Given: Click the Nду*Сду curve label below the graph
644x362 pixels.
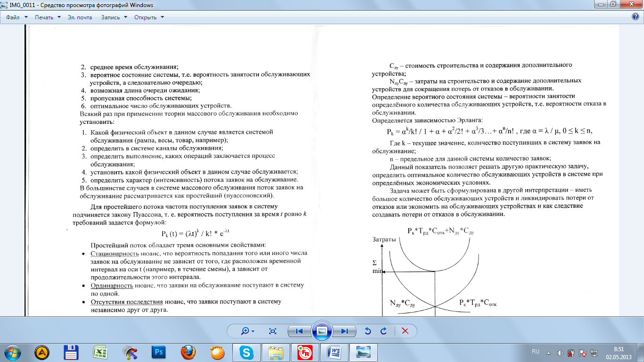Looking at the screenshot, I should click(x=402, y=303).
